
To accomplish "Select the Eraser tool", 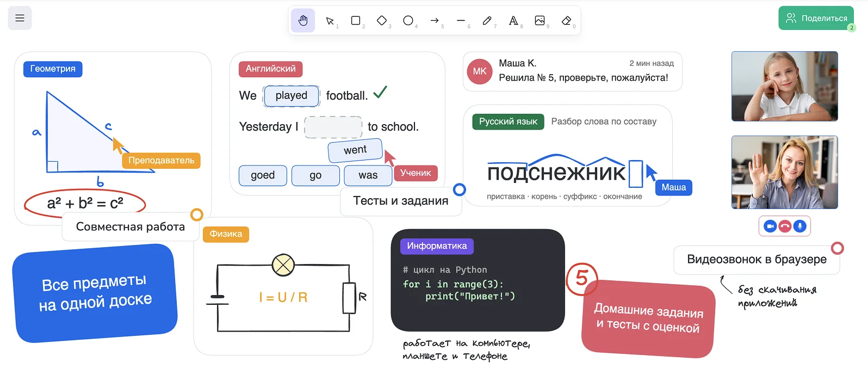I will tap(566, 21).
